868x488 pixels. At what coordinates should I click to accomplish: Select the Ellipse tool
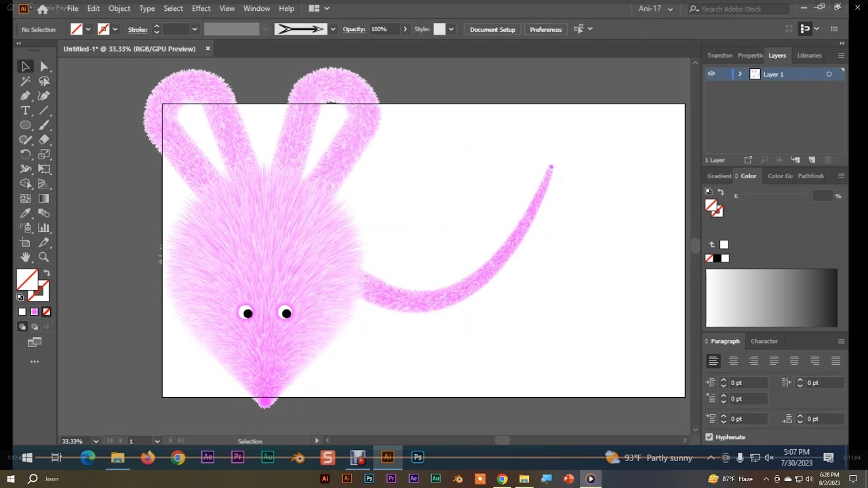coord(25,125)
